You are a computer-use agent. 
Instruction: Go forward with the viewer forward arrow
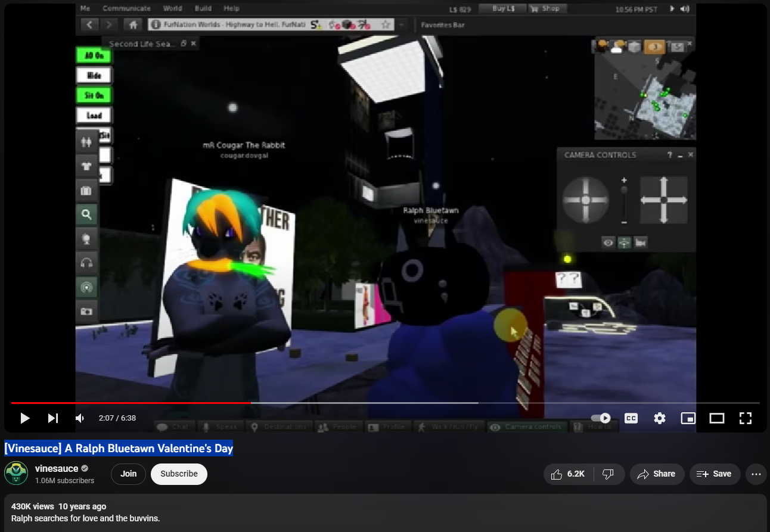[109, 25]
